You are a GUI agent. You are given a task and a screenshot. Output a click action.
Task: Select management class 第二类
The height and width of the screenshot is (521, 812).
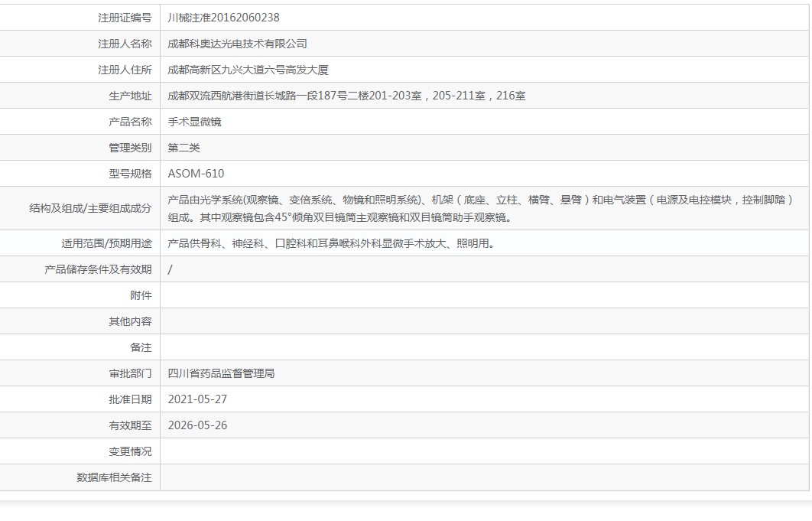[184, 147]
